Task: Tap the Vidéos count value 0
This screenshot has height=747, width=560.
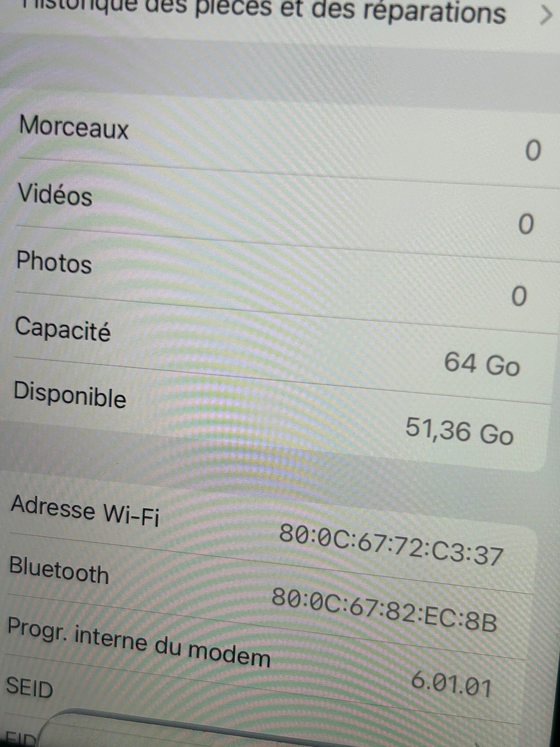Action: pyautogui.click(x=526, y=224)
